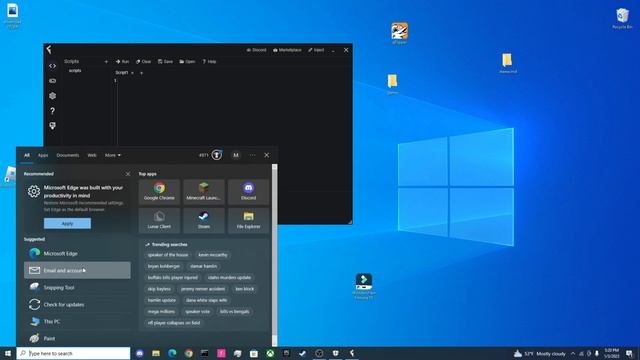Switch to the Web search tab
The width and height of the screenshot is (640, 360).
(92, 155)
